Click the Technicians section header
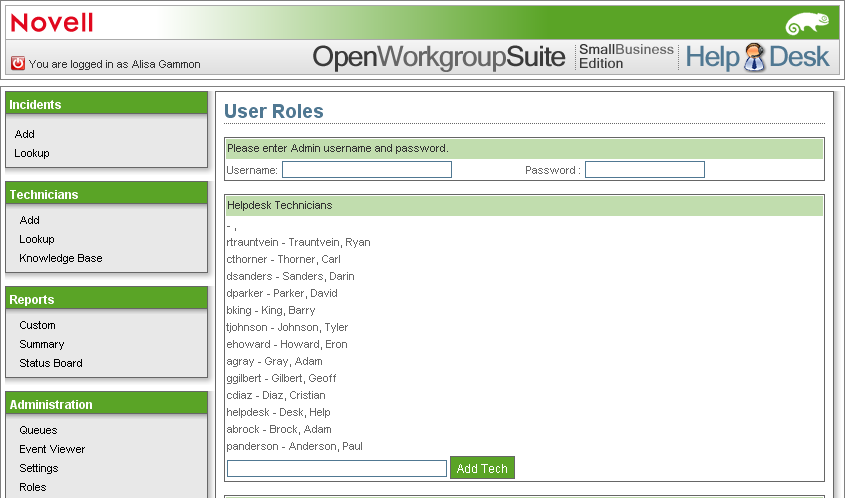 point(106,193)
